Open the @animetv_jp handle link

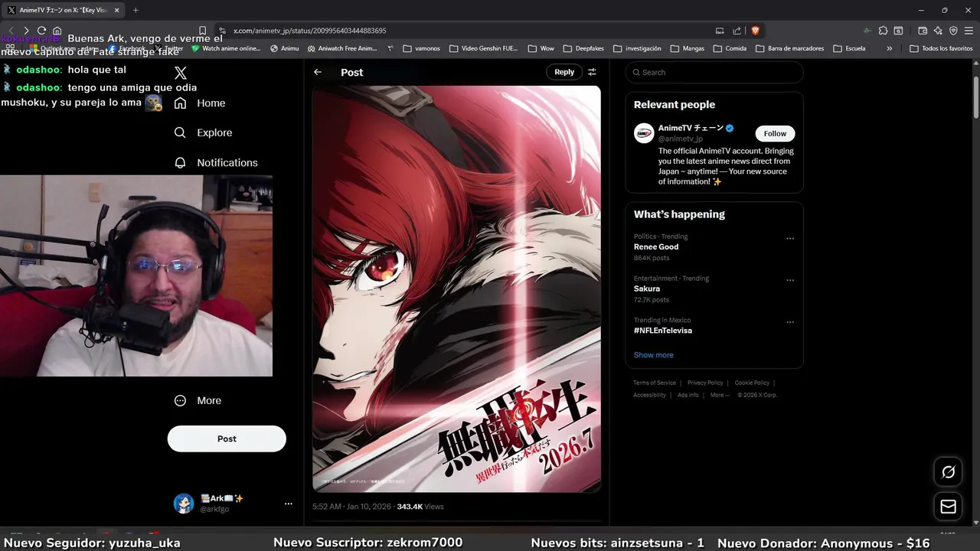point(681,139)
